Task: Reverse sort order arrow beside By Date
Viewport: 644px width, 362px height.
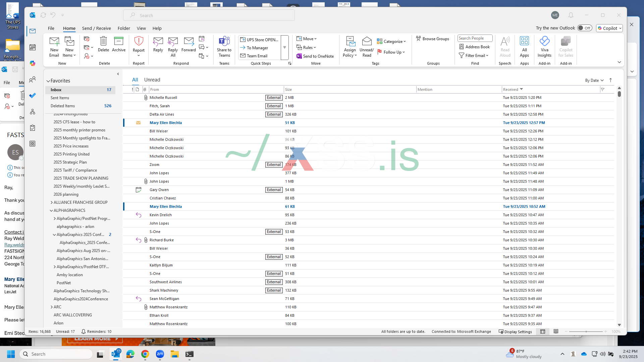Action: (610, 80)
